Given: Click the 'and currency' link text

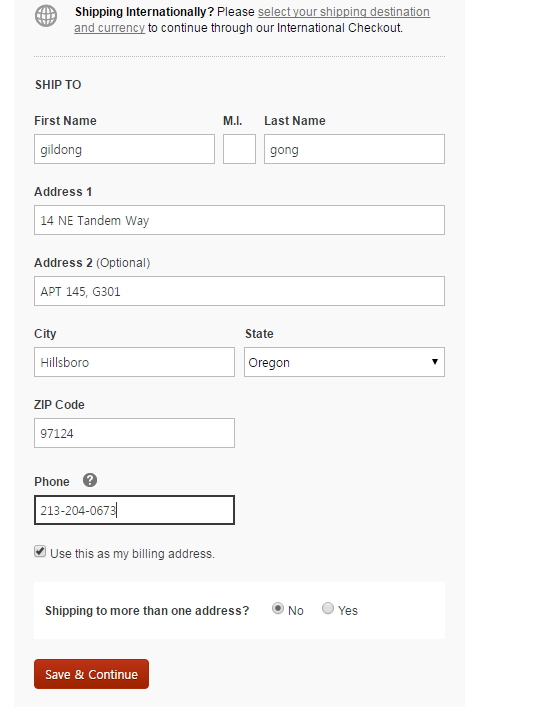Looking at the screenshot, I should [x=110, y=28].
